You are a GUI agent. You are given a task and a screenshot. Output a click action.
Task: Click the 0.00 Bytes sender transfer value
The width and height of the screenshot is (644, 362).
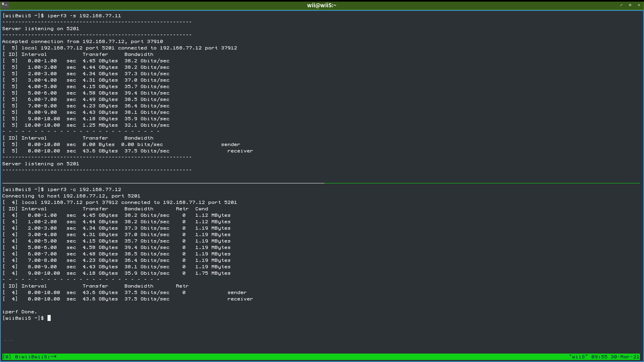click(99, 144)
